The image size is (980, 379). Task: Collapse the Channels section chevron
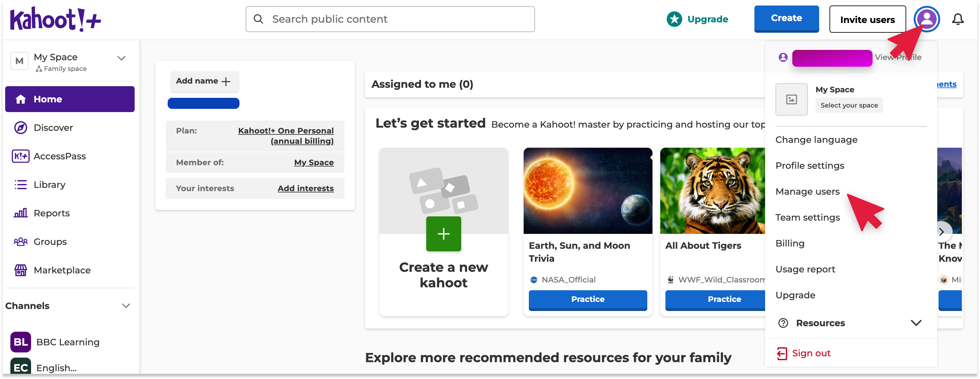click(126, 306)
